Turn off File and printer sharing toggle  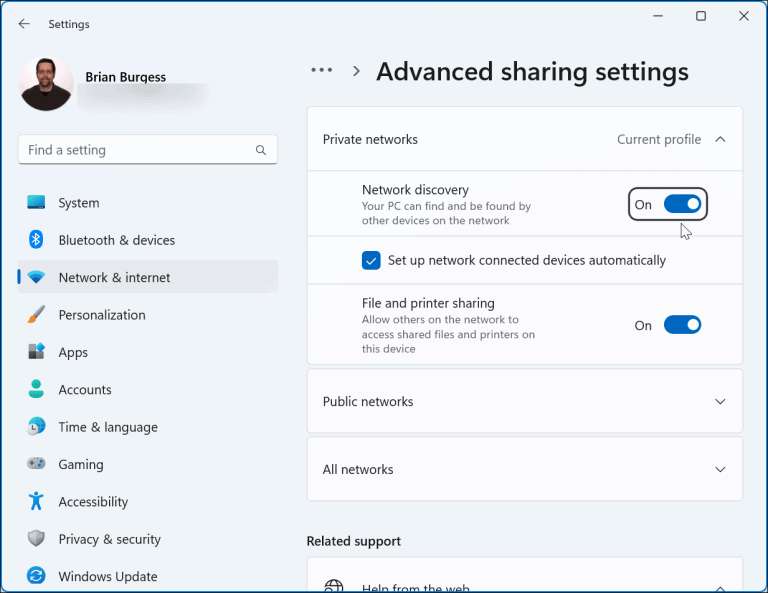[x=682, y=325]
